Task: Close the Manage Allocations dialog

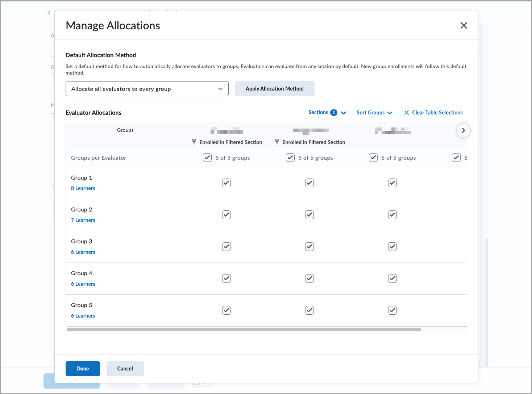Action: point(464,25)
